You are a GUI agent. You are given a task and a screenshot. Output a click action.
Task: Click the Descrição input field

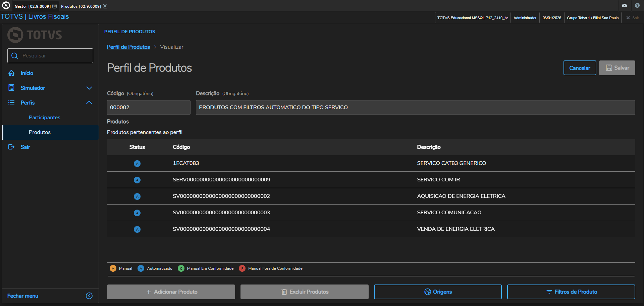pyautogui.click(x=416, y=107)
